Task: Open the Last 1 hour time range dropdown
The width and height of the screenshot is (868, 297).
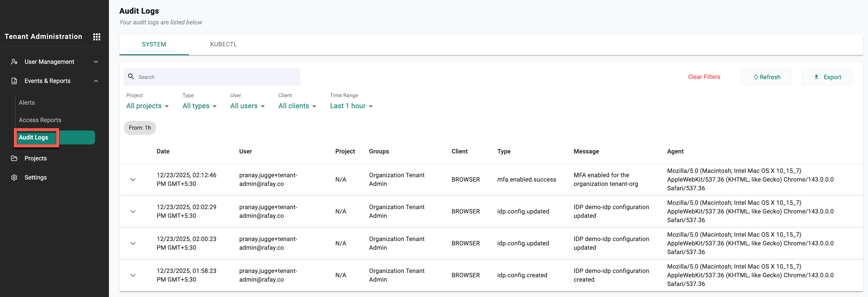Action: click(x=351, y=106)
